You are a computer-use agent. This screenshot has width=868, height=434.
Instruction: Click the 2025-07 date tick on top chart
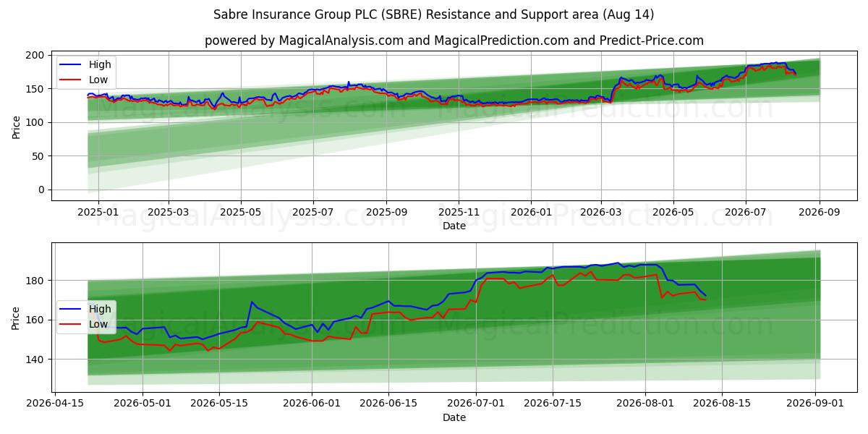(313, 213)
